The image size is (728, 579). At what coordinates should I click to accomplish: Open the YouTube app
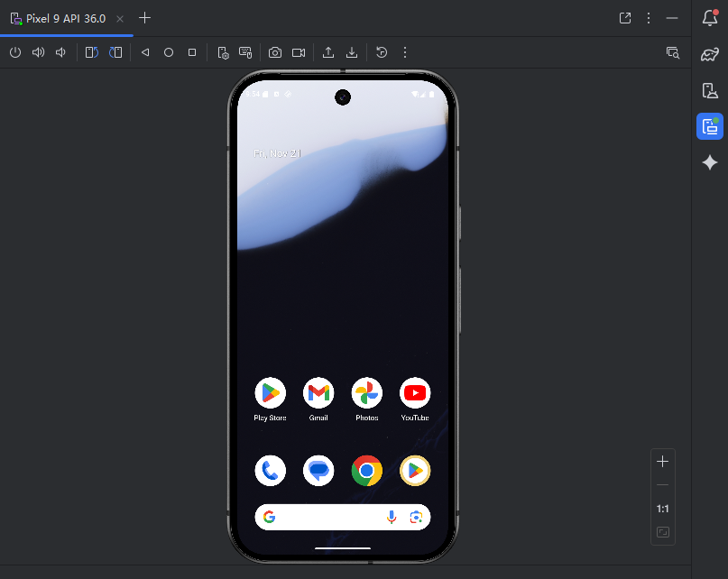tap(415, 393)
